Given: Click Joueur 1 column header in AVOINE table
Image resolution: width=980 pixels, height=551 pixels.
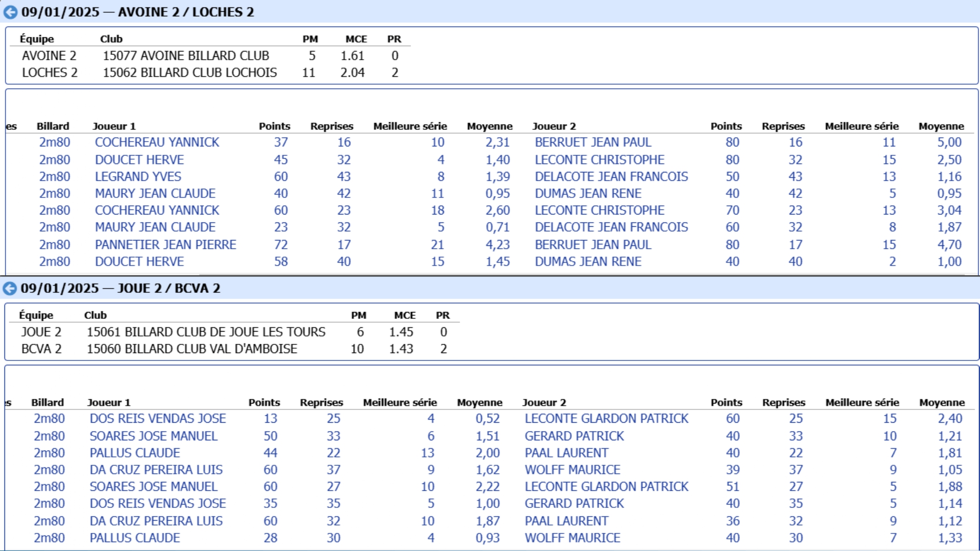Looking at the screenshot, I should pyautogui.click(x=114, y=126).
